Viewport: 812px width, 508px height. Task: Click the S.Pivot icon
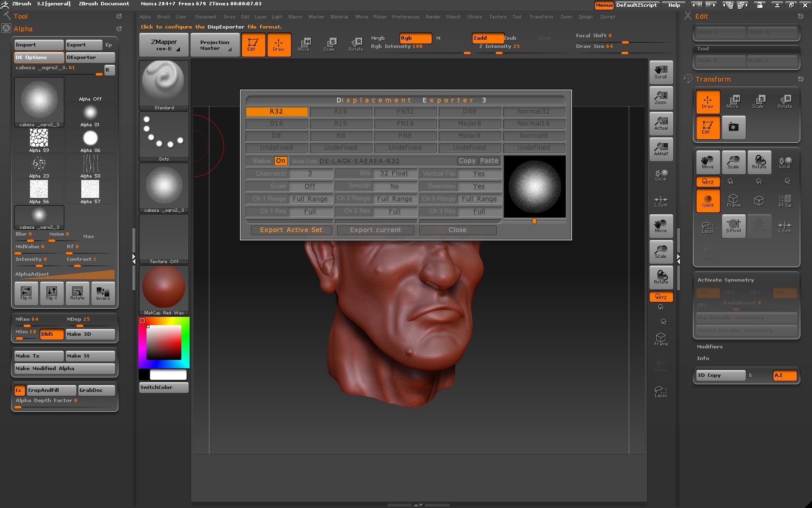tap(734, 225)
